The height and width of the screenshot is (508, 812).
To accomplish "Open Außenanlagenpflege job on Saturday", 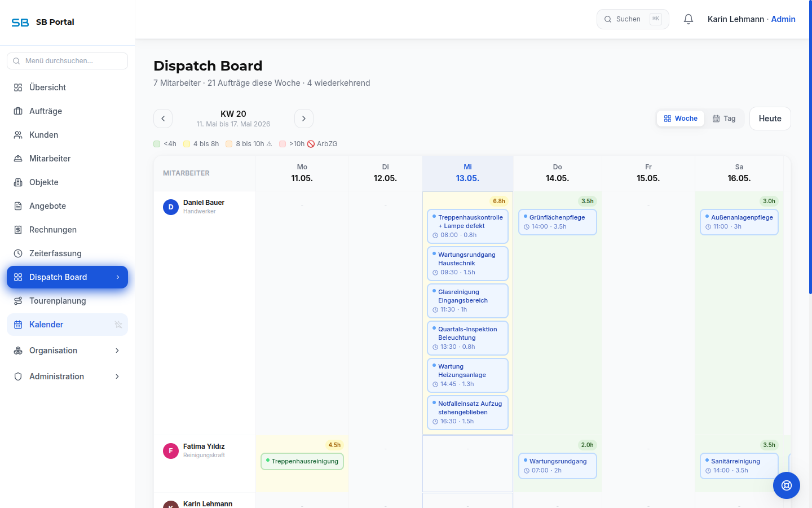I will point(739,222).
